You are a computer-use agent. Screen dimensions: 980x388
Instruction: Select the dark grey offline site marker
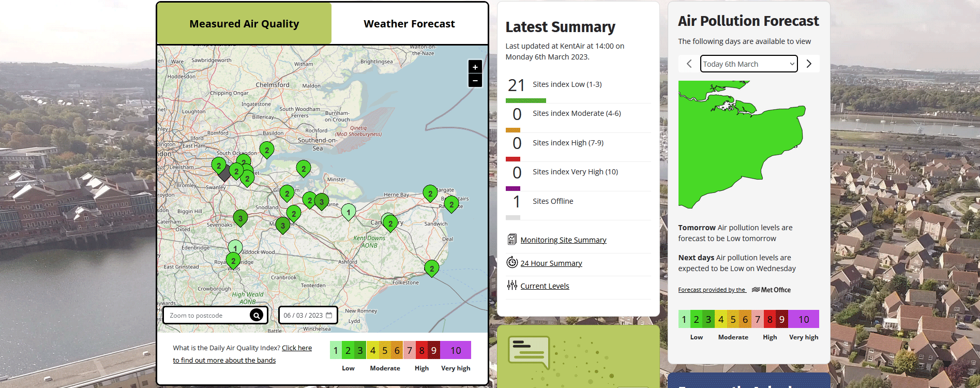(224, 173)
